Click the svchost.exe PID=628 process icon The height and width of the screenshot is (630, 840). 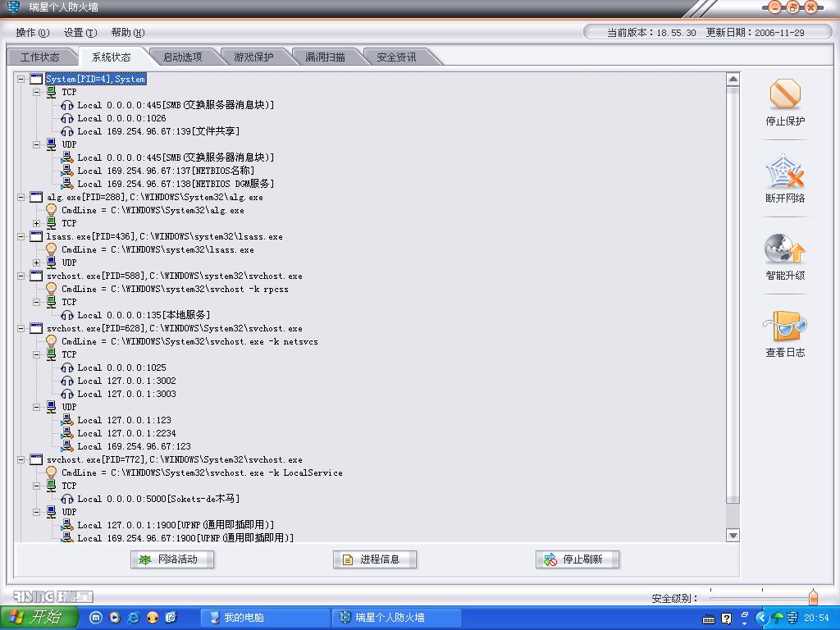point(36,328)
